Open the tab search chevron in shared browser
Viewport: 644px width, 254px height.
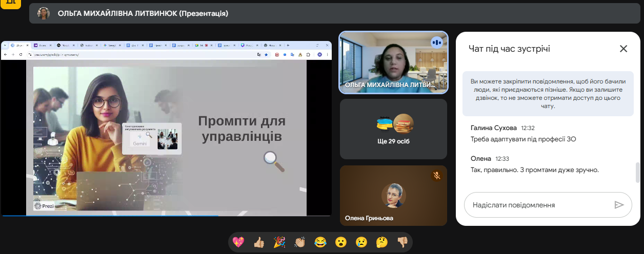5,45
